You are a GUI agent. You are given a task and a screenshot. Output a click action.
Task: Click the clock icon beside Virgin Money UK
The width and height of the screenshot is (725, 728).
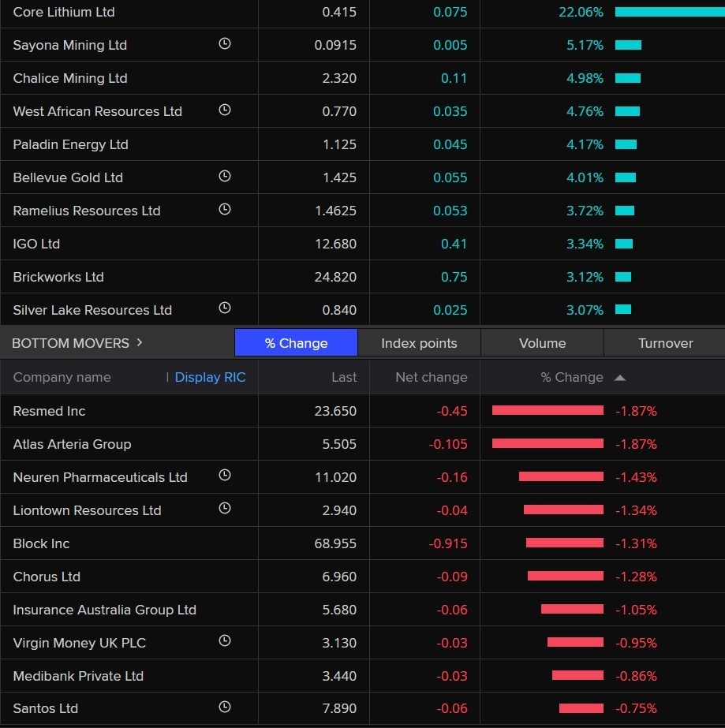225,640
